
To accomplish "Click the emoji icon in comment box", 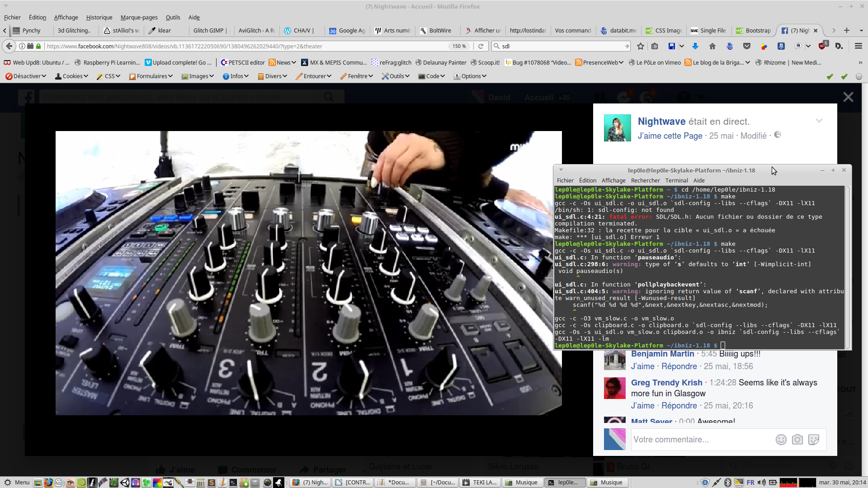I will [781, 440].
